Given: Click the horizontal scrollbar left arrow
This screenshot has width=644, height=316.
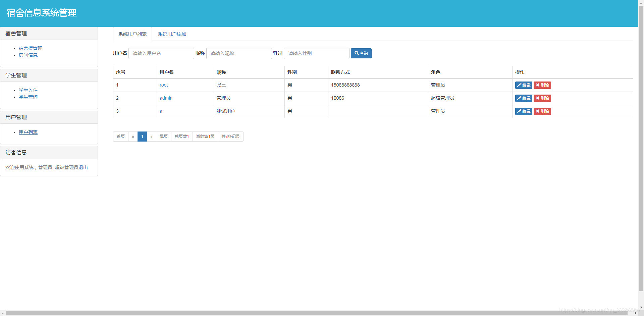Looking at the screenshot, I should click(3, 313).
